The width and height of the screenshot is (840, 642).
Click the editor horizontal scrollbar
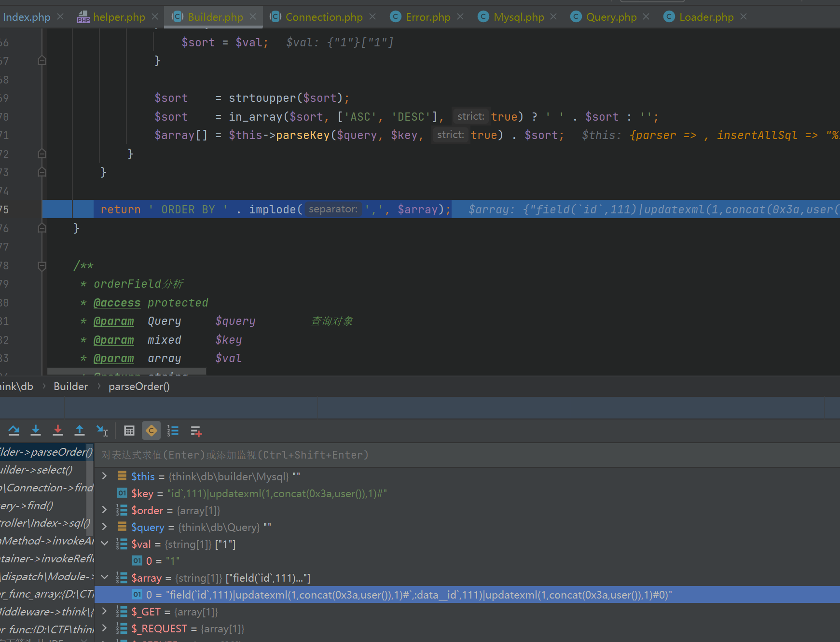click(x=126, y=372)
